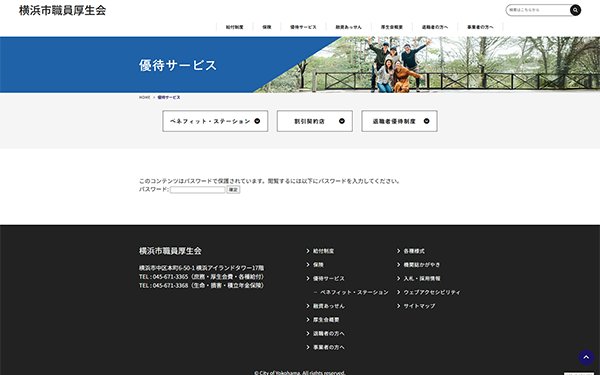Screen dimensions: 600x375
Task: Open footer link 優待サービス
Action: tap(329, 279)
